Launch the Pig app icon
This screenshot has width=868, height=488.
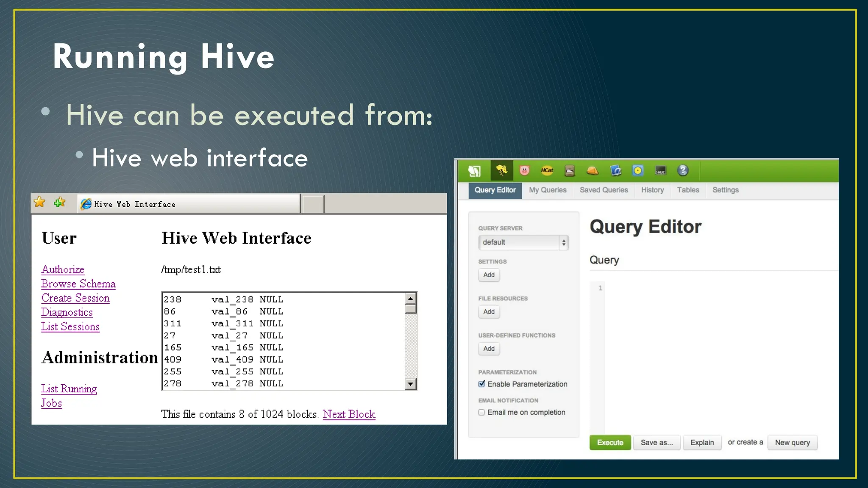pos(525,170)
